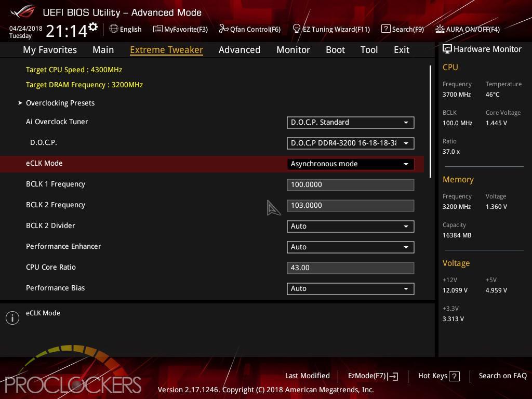Click the Memory Capacity 16384 MB value

[457, 235]
